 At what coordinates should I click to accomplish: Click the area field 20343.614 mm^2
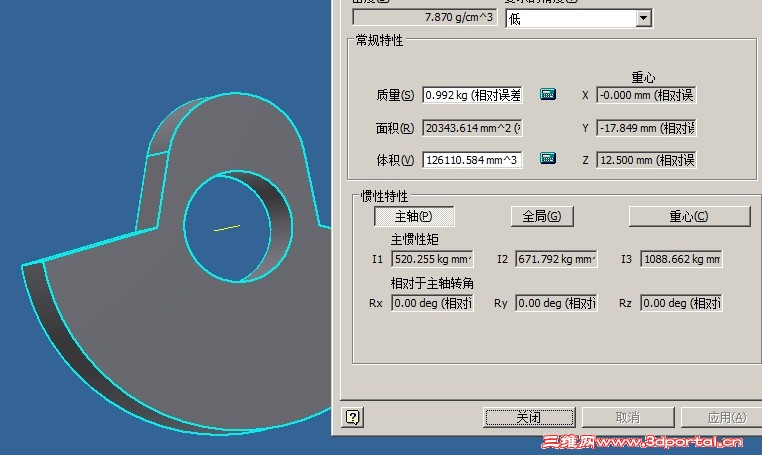click(x=472, y=128)
